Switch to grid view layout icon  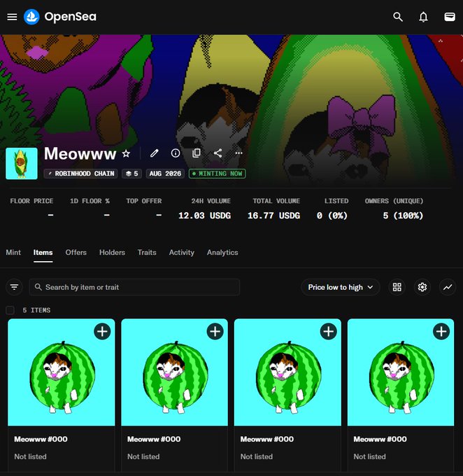(x=397, y=287)
